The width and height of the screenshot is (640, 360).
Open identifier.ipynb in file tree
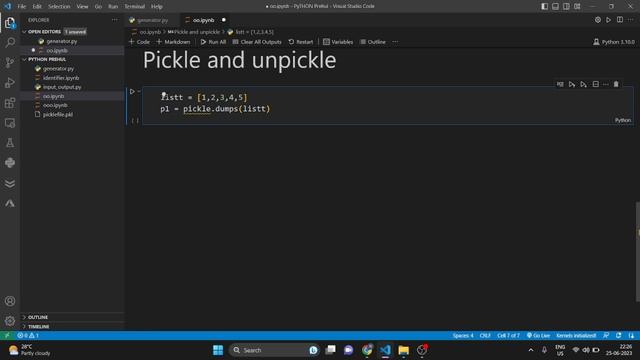click(x=61, y=78)
